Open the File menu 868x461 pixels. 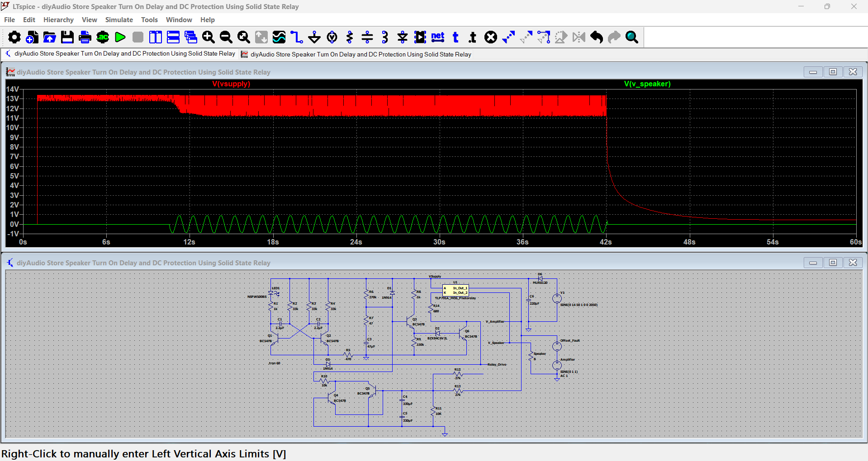point(9,20)
